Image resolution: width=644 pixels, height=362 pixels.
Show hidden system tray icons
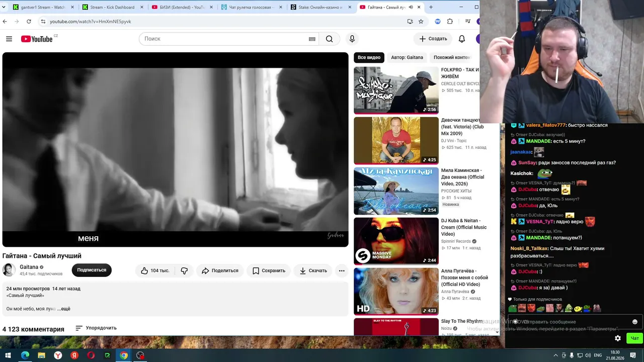(555, 355)
